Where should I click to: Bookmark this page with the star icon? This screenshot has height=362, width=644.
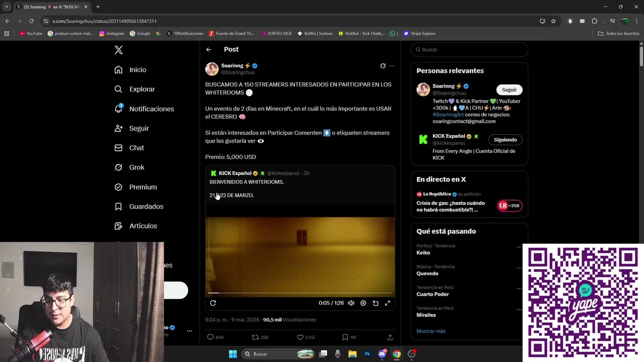[x=553, y=21]
